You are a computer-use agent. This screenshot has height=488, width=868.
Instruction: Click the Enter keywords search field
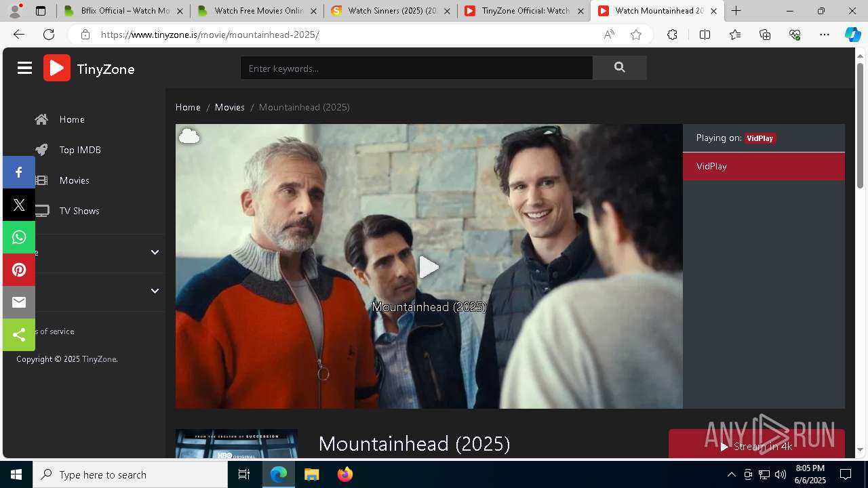pyautogui.click(x=416, y=68)
